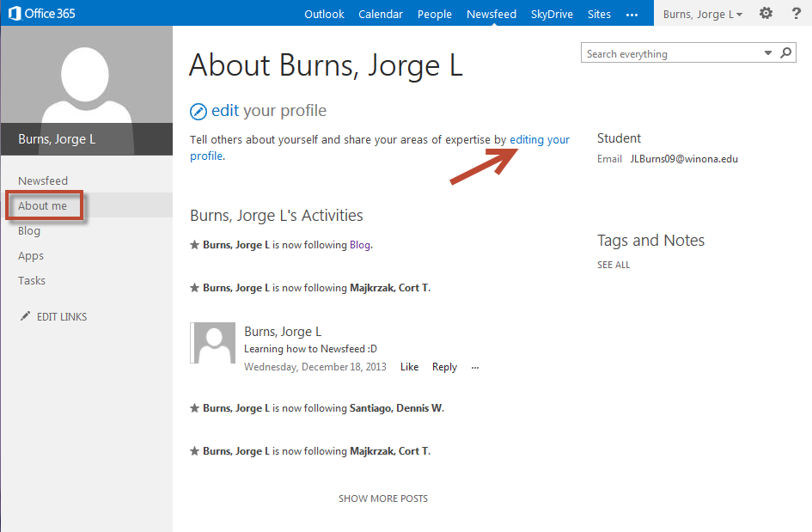Open the Outlook tab
This screenshot has height=532, width=812.
coord(324,14)
